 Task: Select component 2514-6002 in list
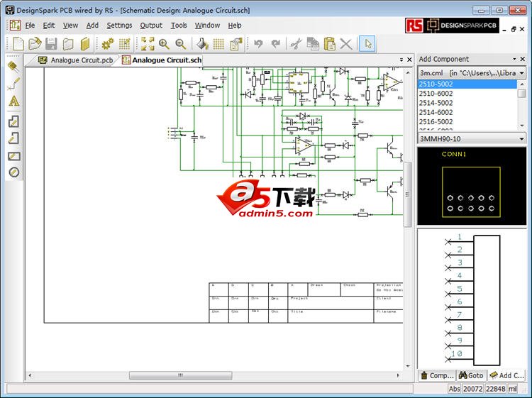click(436, 112)
